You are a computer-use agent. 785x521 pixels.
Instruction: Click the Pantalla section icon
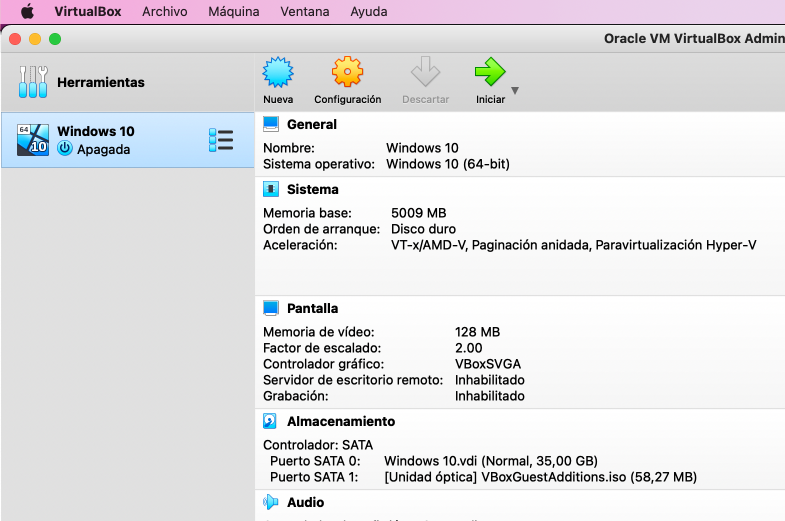[x=271, y=308]
